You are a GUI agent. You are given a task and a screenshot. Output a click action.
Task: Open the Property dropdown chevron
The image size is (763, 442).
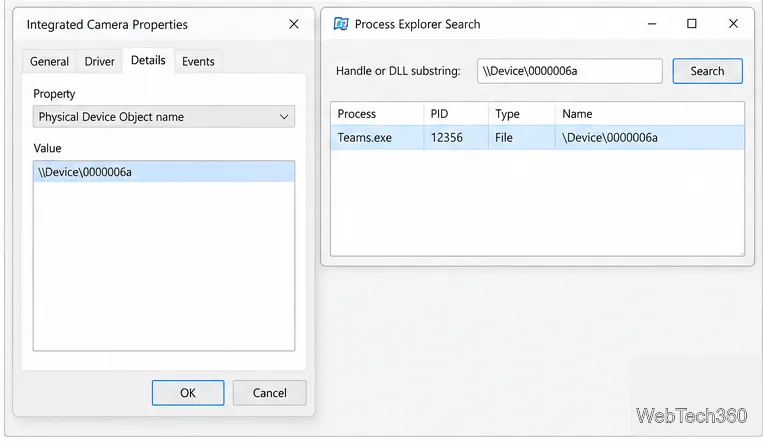point(284,117)
